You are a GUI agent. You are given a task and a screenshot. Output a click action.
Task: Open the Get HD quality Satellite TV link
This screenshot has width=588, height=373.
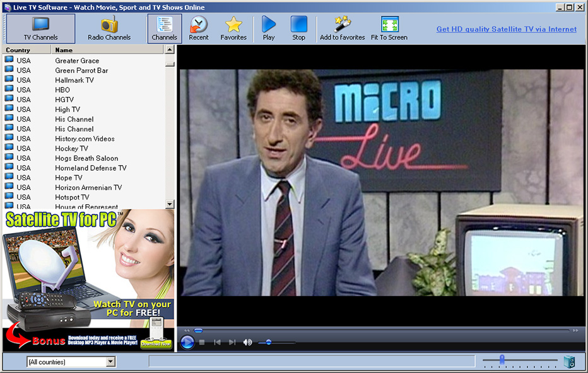[506, 29]
